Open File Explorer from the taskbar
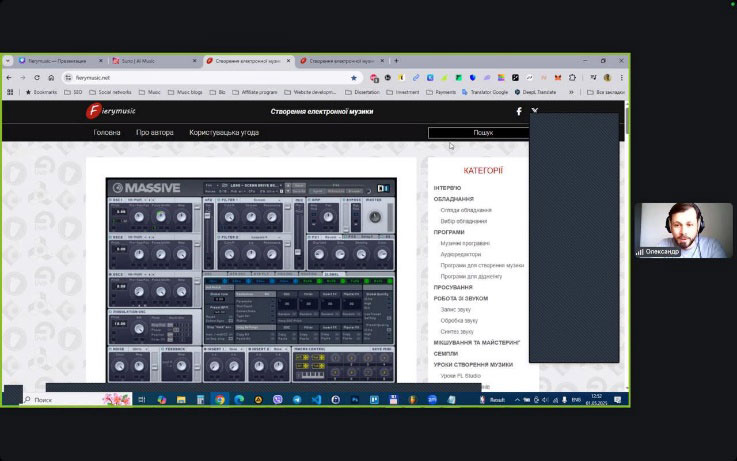Image resolution: width=737 pixels, height=461 pixels. 181,400
